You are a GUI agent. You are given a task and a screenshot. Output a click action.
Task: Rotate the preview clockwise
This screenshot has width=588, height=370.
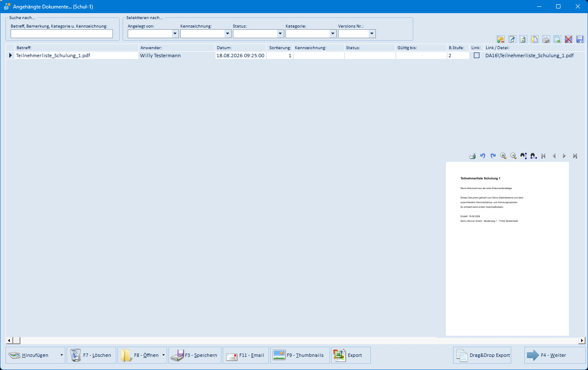coord(493,156)
